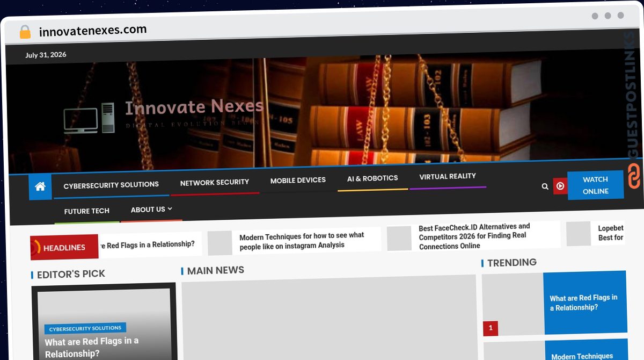Click the Innovate Nexes site title
Viewport: 644px width, 360px height.
194,107
